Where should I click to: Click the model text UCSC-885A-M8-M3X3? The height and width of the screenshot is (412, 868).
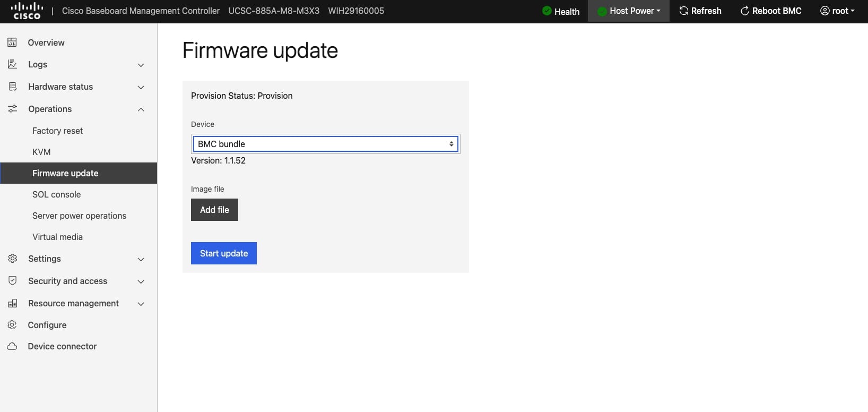click(x=274, y=11)
